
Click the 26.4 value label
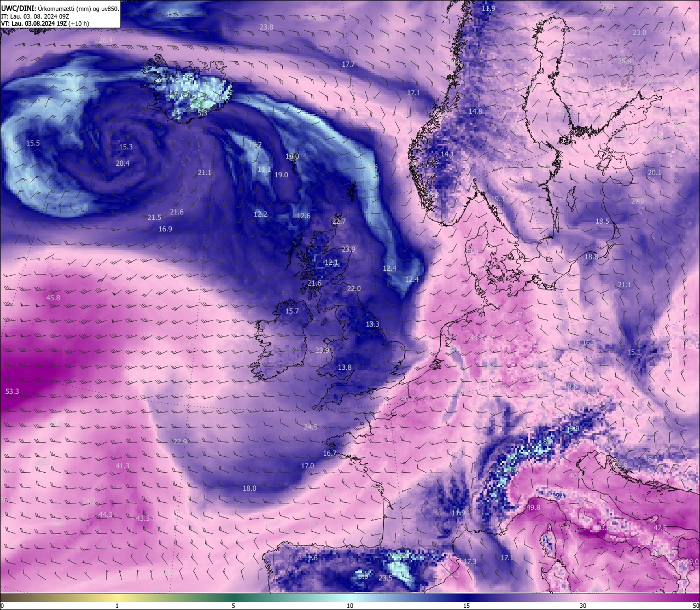click(x=106, y=40)
